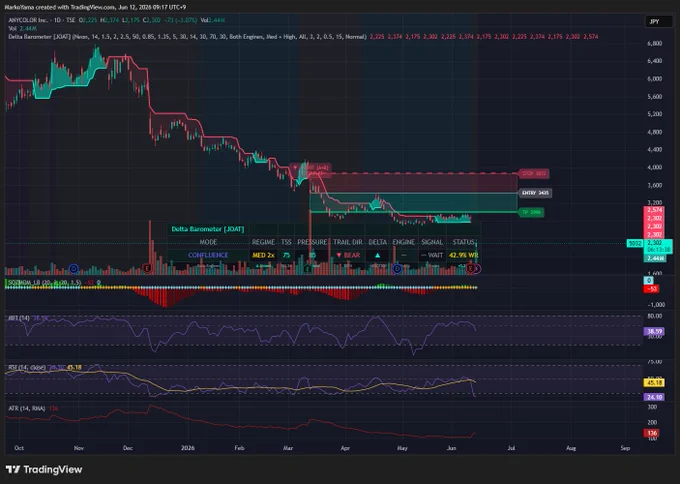
Task: Click the STOP price label
Action: pyautogui.click(x=534, y=173)
